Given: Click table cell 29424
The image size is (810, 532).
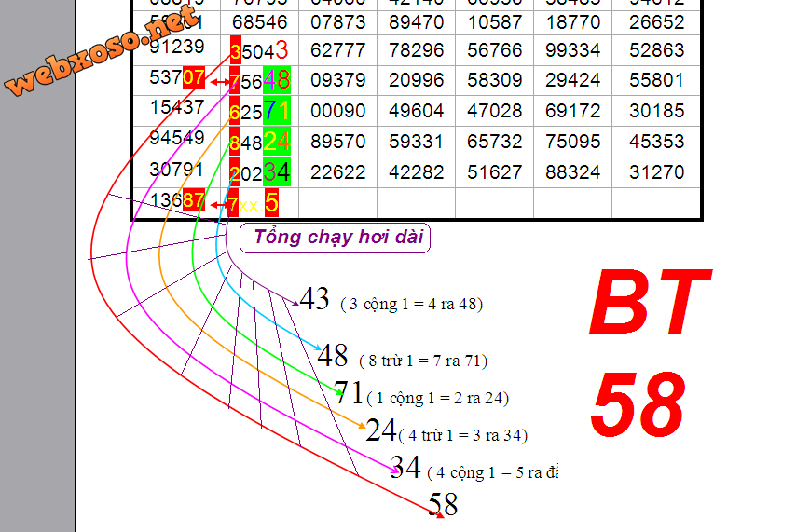Looking at the screenshot, I should [573, 80].
